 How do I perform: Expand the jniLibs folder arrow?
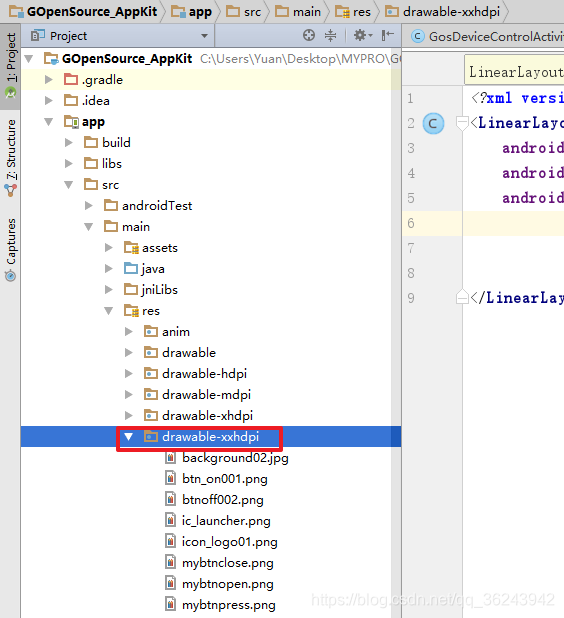[109, 290]
